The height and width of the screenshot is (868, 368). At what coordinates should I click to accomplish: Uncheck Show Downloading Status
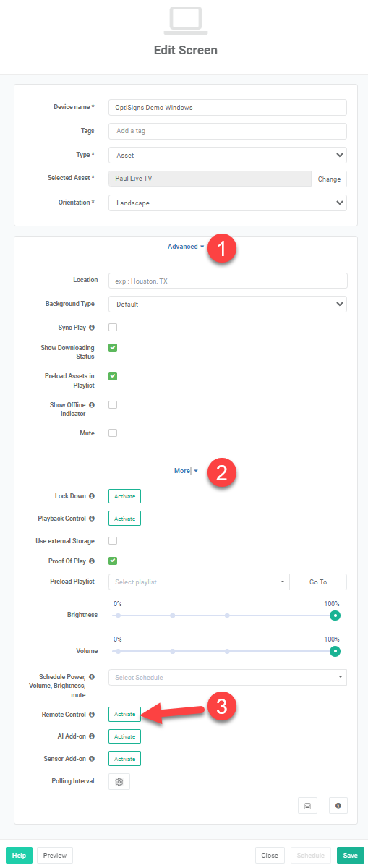(113, 347)
